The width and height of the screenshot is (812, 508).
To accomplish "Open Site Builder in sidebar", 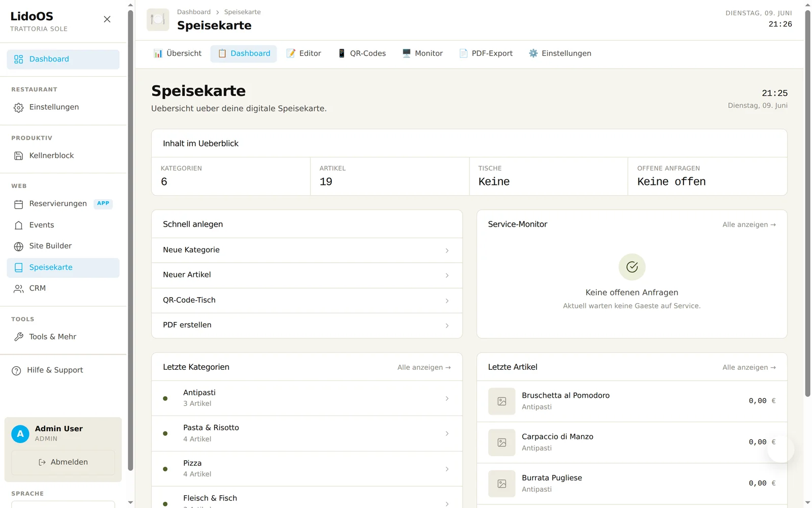I will (x=63, y=246).
